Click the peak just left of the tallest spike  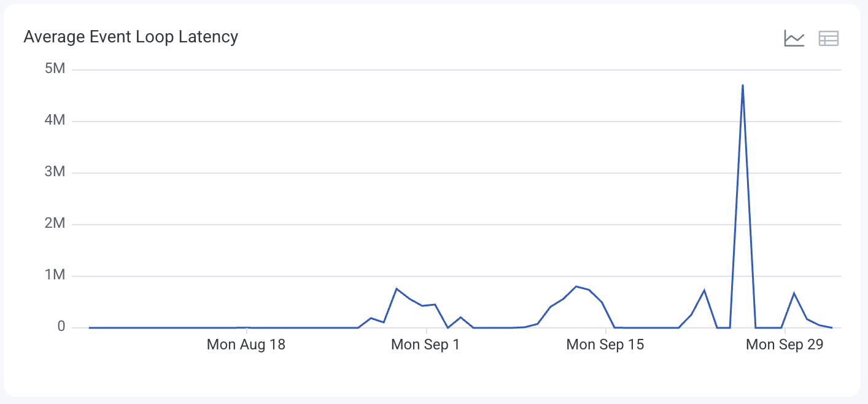[704, 290]
